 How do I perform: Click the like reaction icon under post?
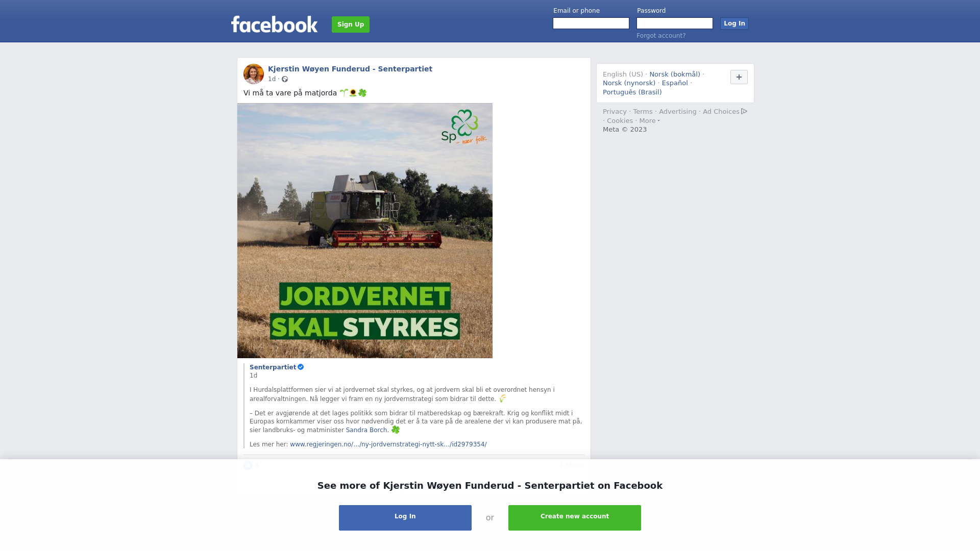coord(248,465)
